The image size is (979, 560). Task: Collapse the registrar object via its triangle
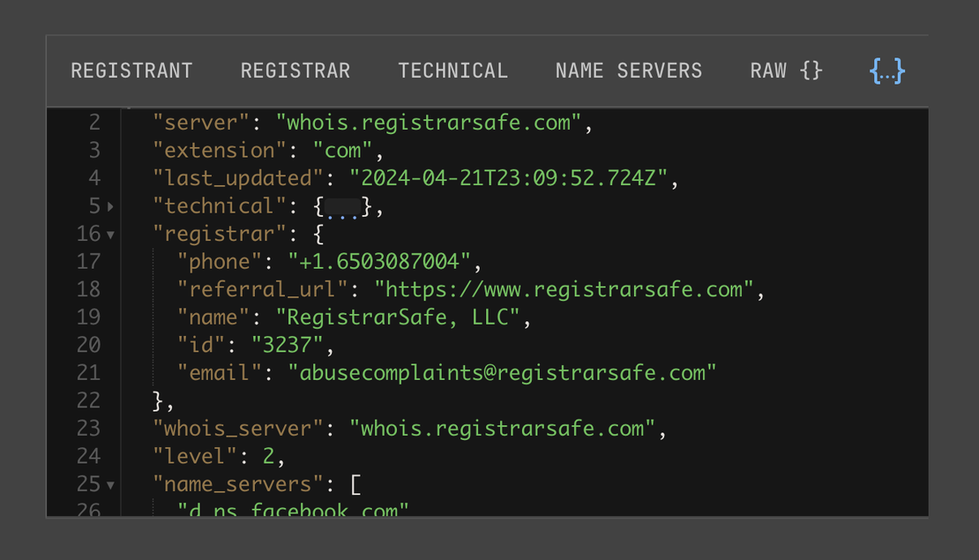pyautogui.click(x=111, y=234)
